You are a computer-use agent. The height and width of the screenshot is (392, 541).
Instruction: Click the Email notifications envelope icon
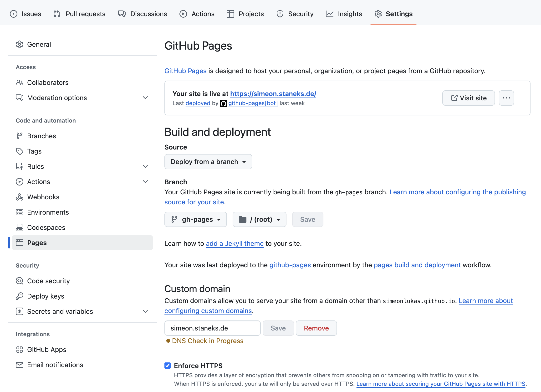tap(20, 365)
